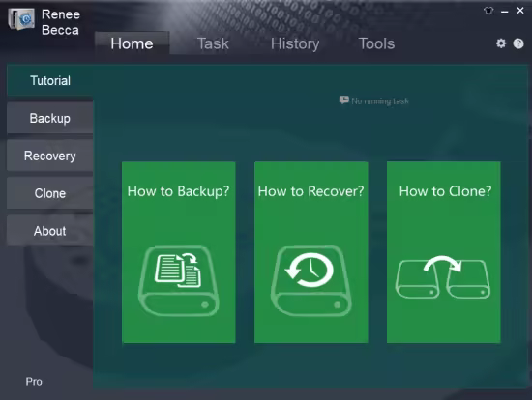Open Recovery from the sidebar
Screen dimensions: 532x400
click(x=50, y=156)
